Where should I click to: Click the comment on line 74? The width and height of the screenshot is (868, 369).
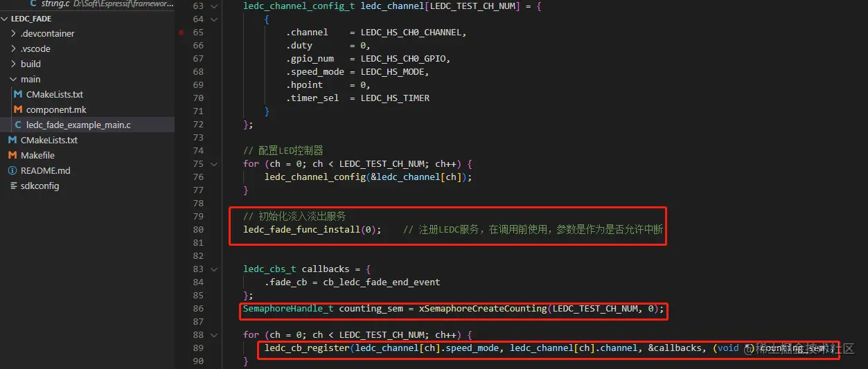click(283, 150)
